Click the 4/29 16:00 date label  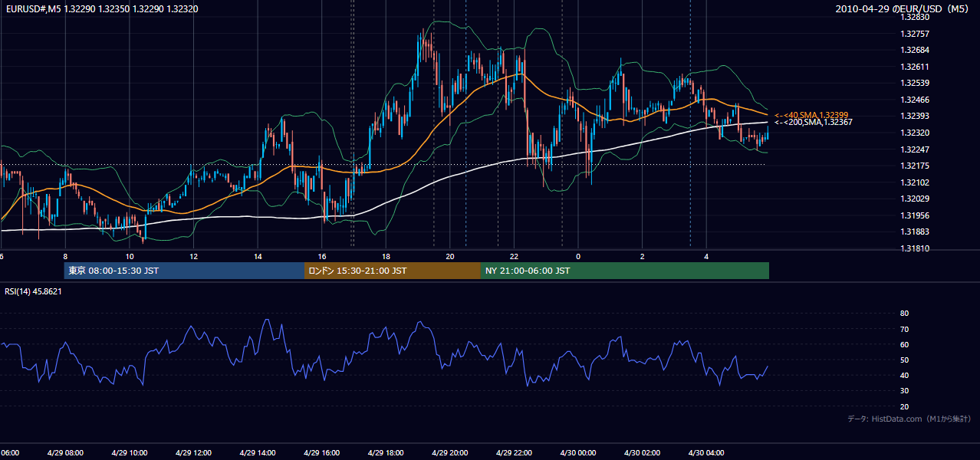tap(321, 453)
